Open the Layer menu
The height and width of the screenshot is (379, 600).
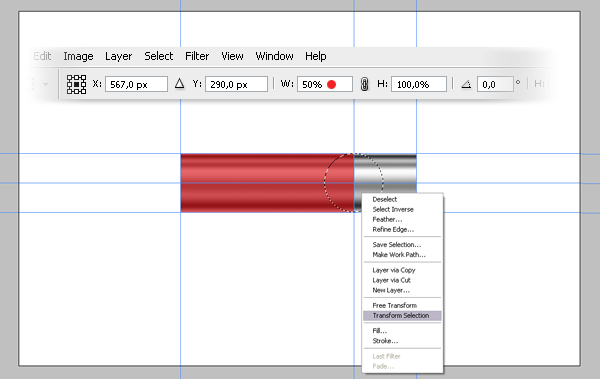click(x=118, y=56)
